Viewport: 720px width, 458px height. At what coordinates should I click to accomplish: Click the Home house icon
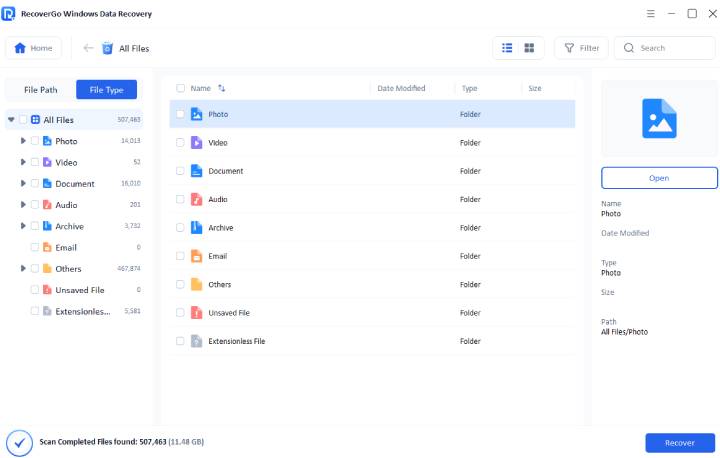pos(20,48)
